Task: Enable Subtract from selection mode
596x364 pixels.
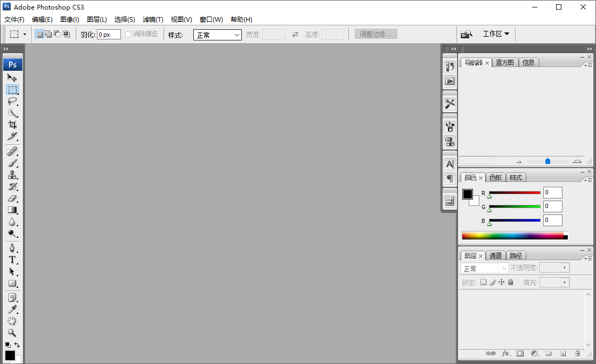Action: click(56, 34)
